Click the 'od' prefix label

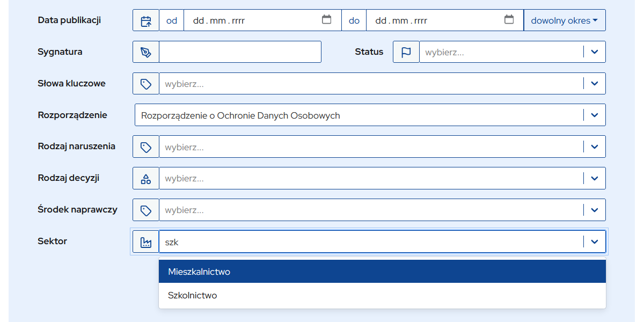tap(172, 20)
